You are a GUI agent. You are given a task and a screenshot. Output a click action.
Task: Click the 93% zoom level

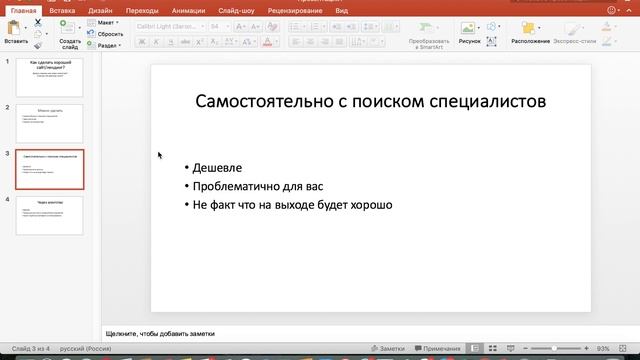[x=603, y=349]
